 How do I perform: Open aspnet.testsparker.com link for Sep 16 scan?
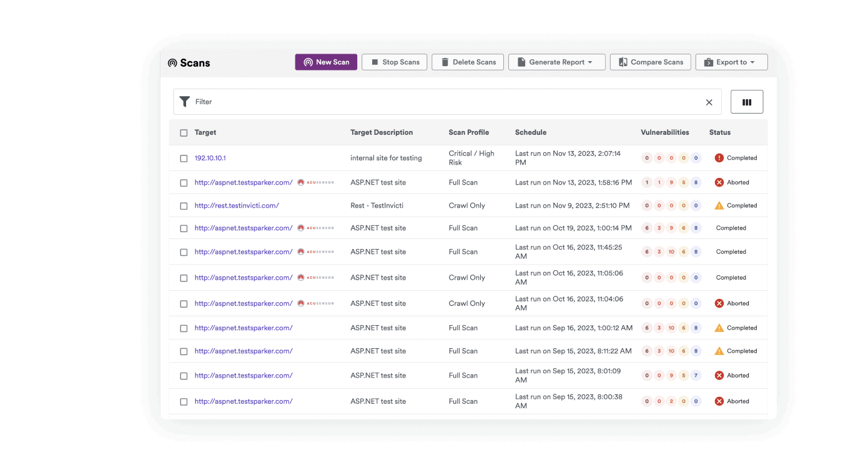click(244, 328)
